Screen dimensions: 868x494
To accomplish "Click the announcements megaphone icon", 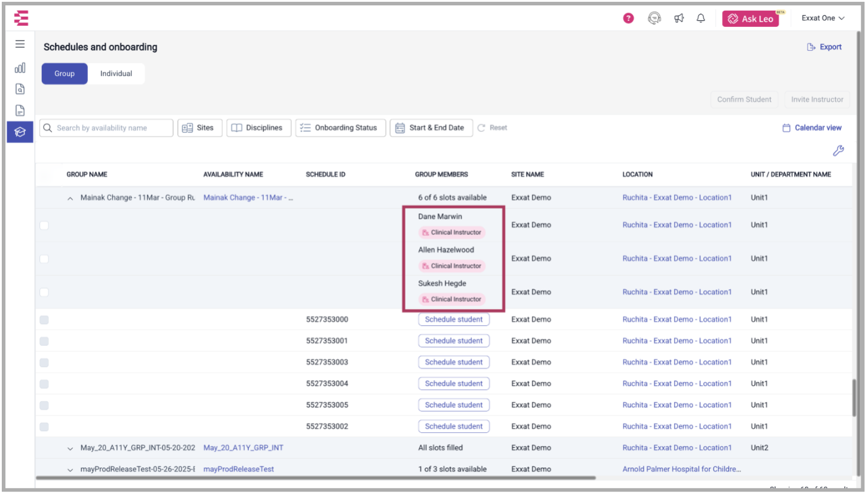I will point(679,18).
